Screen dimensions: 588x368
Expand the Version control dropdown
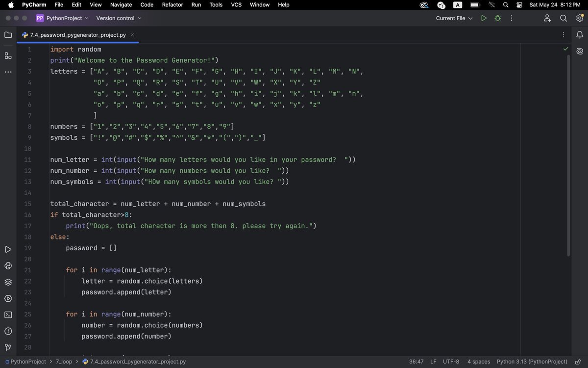[x=119, y=18]
